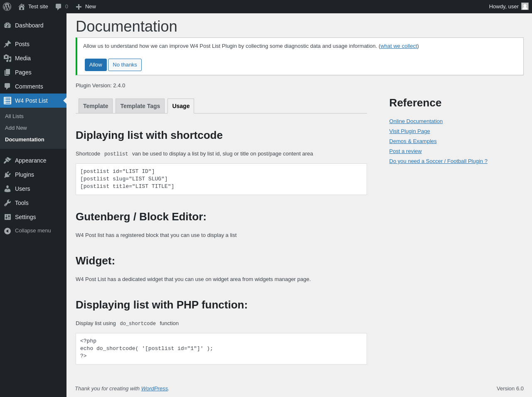This screenshot has width=532, height=397.
Task: Click the Reference heading
Action: pyautogui.click(x=415, y=103)
